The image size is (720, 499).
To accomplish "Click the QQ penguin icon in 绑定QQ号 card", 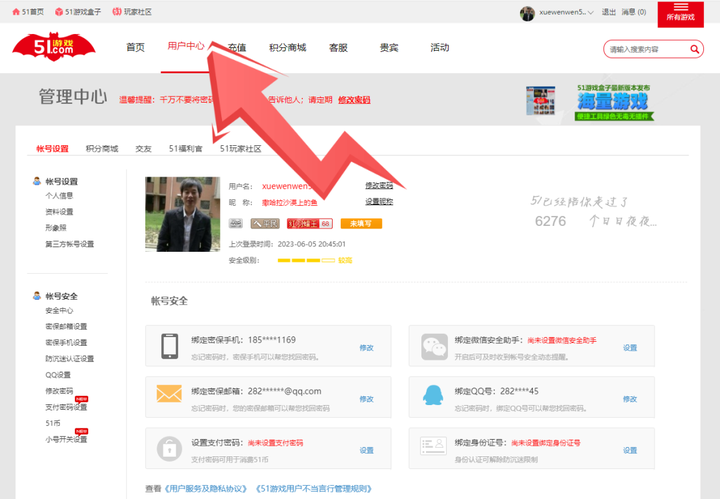I will pyautogui.click(x=433, y=395).
